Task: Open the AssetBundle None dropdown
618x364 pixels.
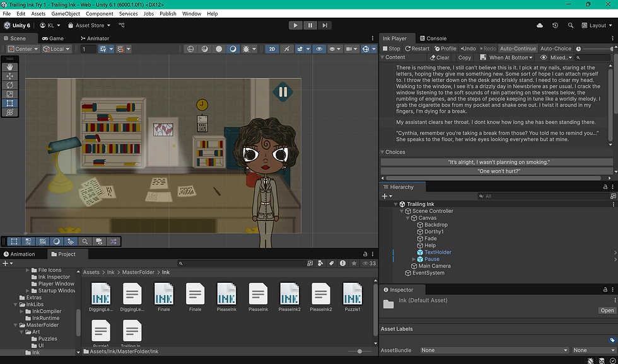Action: [x=494, y=350]
